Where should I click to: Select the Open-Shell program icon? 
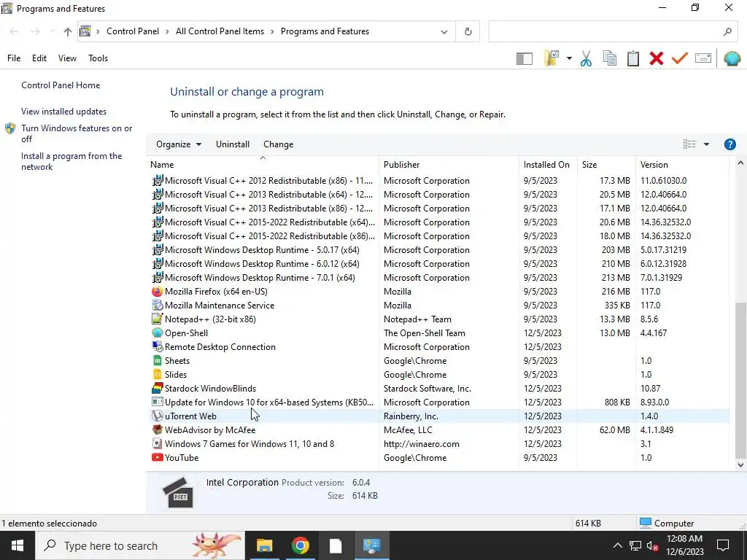(x=158, y=332)
